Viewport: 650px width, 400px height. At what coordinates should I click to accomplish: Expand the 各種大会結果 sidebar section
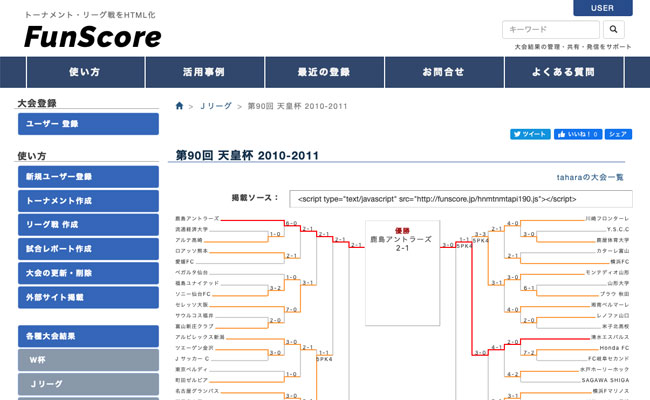click(88, 336)
